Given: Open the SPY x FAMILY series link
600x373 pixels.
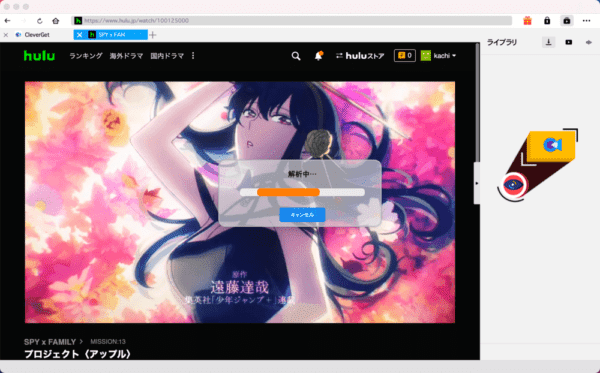Looking at the screenshot, I should (50, 342).
